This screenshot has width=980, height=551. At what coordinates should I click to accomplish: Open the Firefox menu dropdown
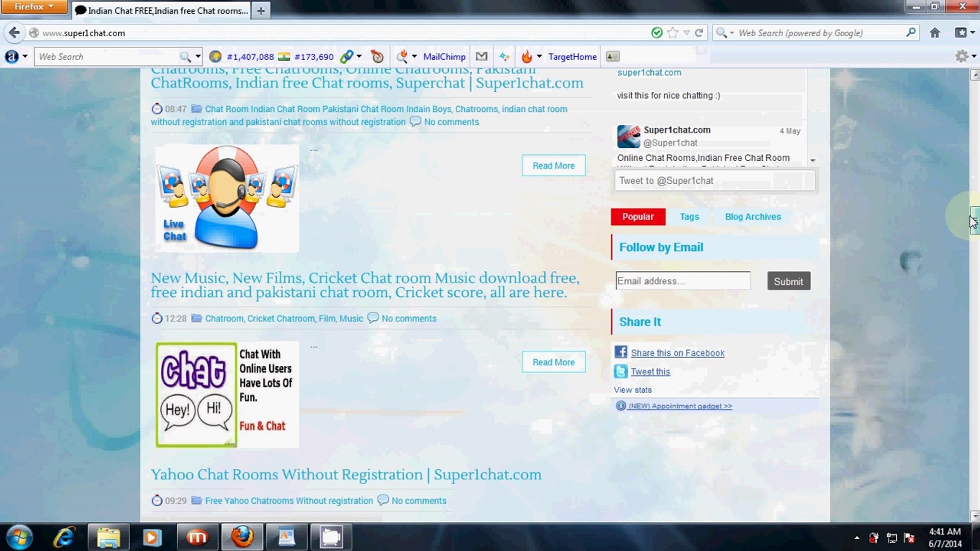tap(34, 7)
